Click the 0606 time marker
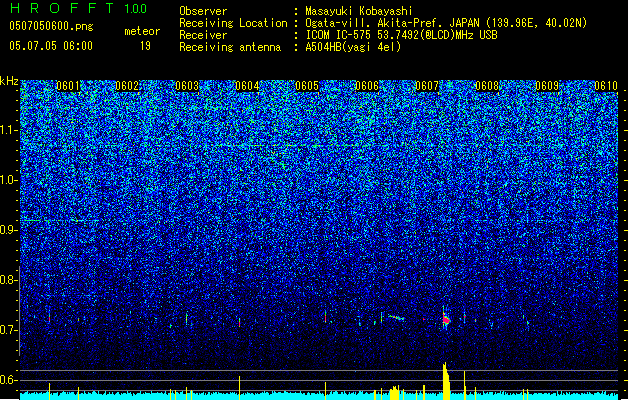The image size is (629, 400). (367, 86)
